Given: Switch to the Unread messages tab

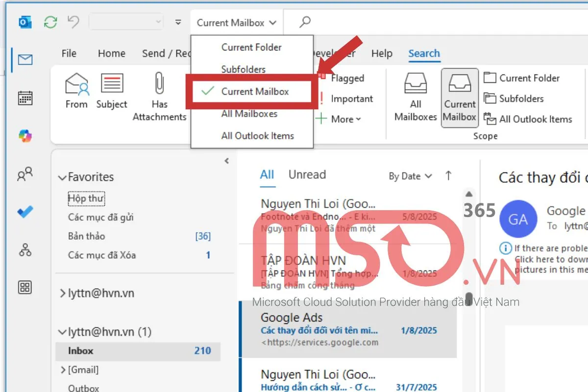Looking at the screenshot, I should pyautogui.click(x=307, y=175).
